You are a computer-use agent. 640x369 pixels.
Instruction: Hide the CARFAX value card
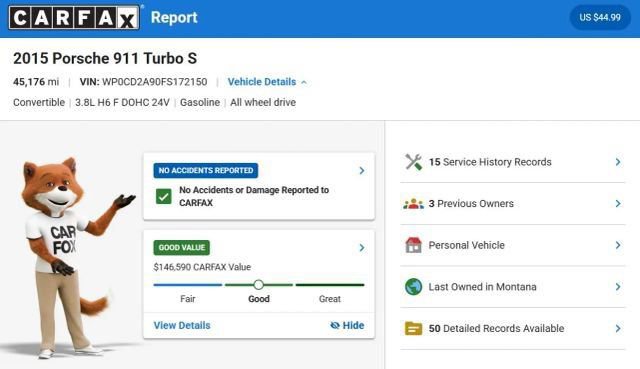(x=347, y=325)
